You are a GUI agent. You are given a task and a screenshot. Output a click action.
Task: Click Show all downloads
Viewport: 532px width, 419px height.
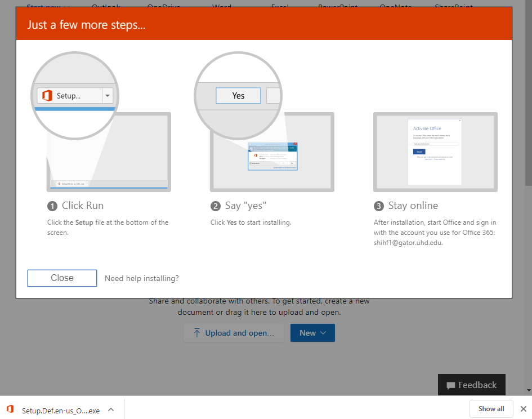pyautogui.click(x=491, y=409)
